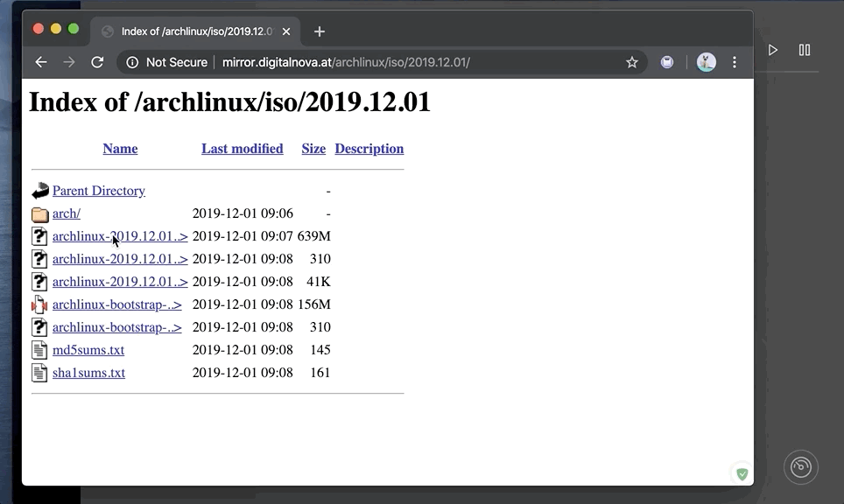Image resolution: width=844 pixels, height=504 pixels.
Task: Open the Parent Directory link
Action: click(99, 191)
